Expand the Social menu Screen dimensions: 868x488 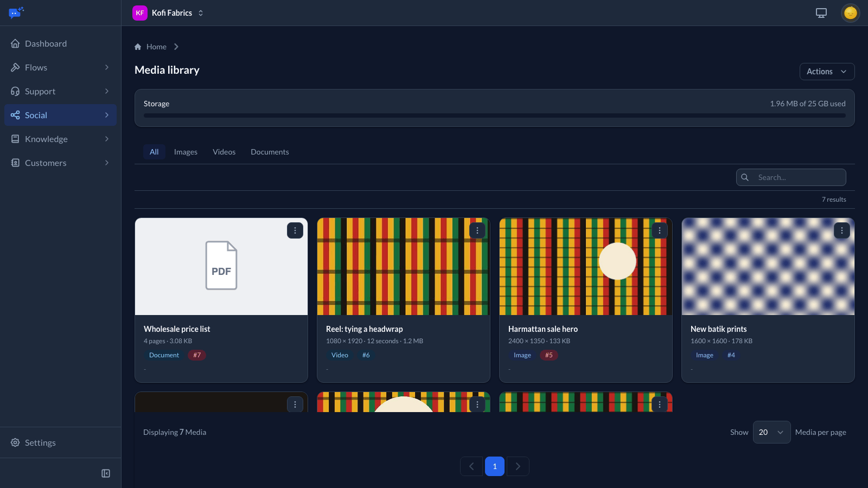pos(60,115)
